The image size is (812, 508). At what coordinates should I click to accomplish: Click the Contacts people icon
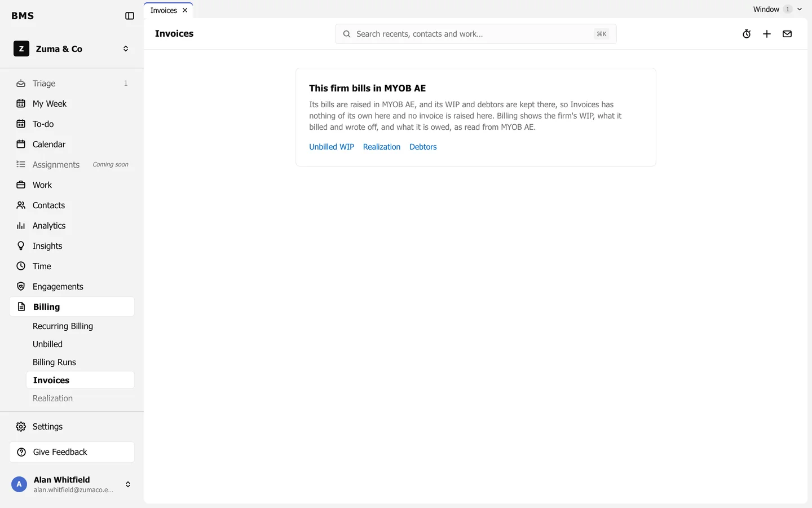(21, 205)
